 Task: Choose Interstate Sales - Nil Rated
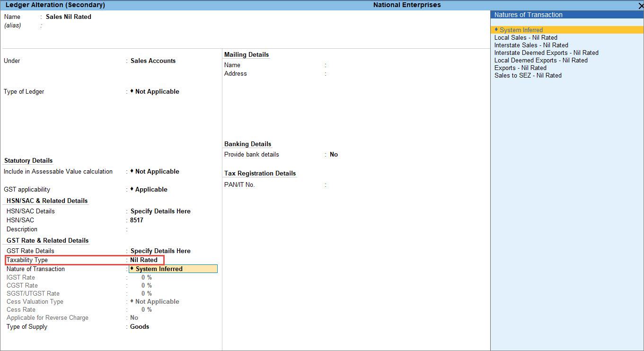tap(531, 45)
